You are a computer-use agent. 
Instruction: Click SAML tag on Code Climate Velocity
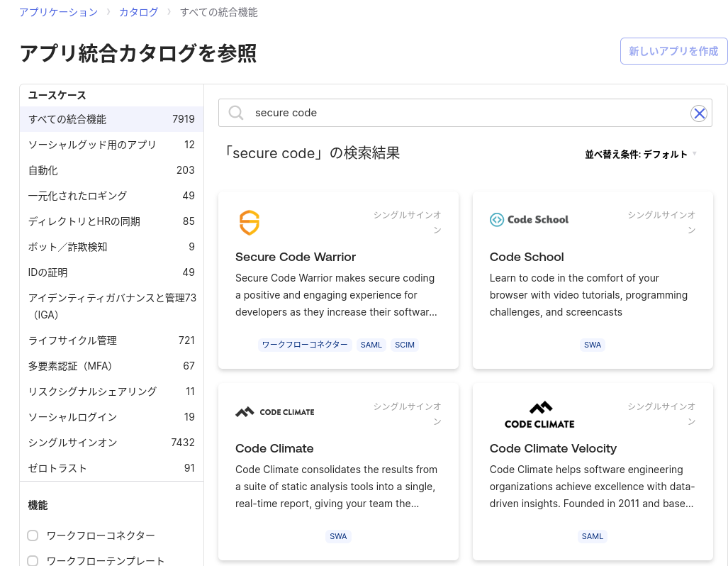(593, 536)
